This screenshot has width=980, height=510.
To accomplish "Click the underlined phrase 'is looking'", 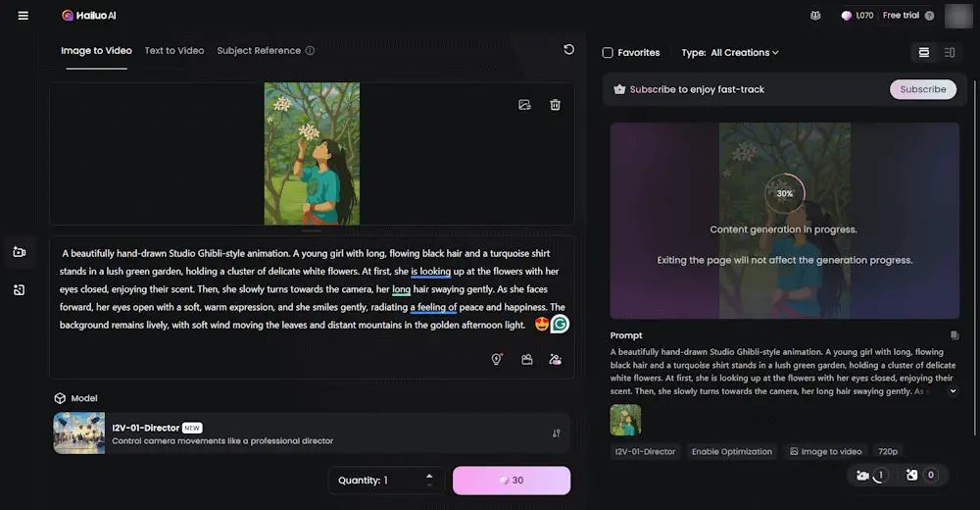I will (430, 272).
